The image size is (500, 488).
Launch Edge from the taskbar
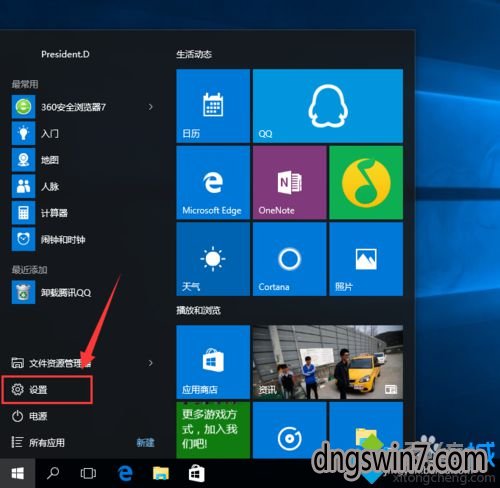click(125, 473)
